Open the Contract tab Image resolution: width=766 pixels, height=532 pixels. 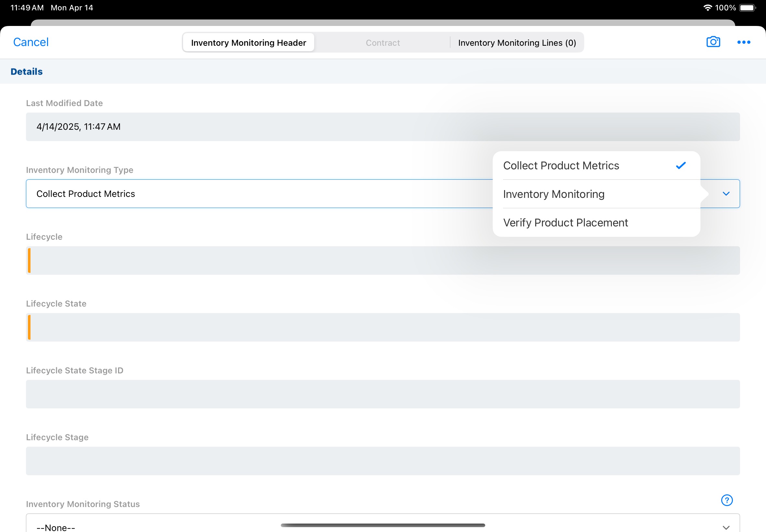[x=382, y=43]
